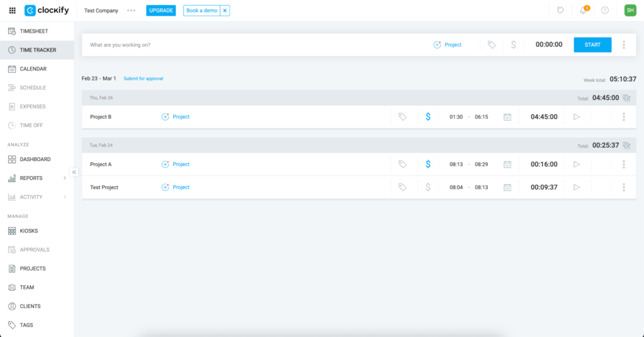
Task: Open Kiosks in sidebar
Action: pyautogui.click(x=37, y=231)
